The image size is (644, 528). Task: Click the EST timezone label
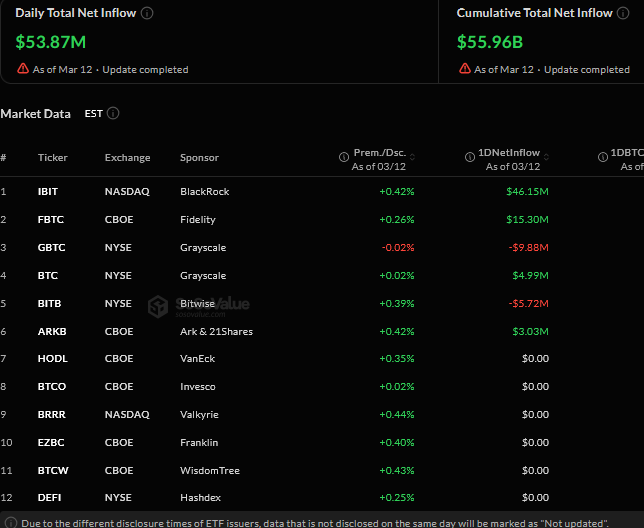click(93, 114)
